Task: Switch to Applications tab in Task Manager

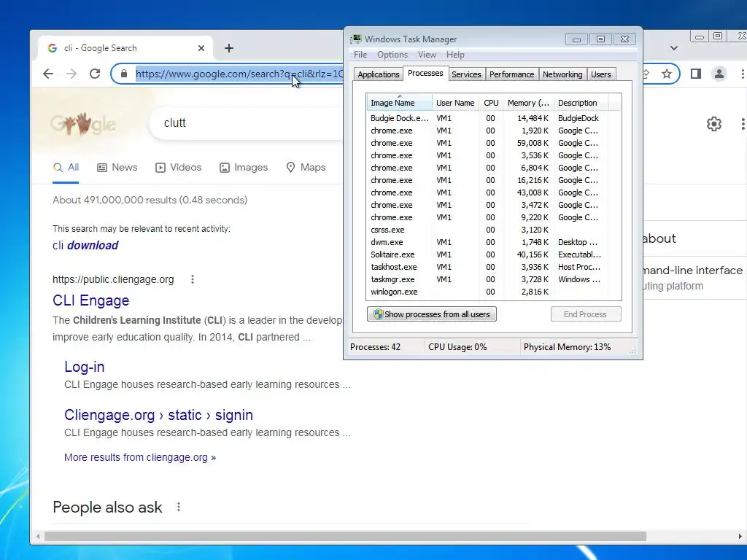Action: click(379, 74)
